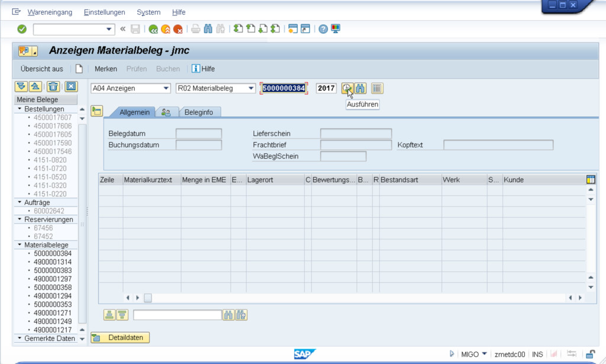Viewport: 606px width, 364px height.
Task: Click the Detaildaten button
Action: pyautogui.click(x=120, y=337)
